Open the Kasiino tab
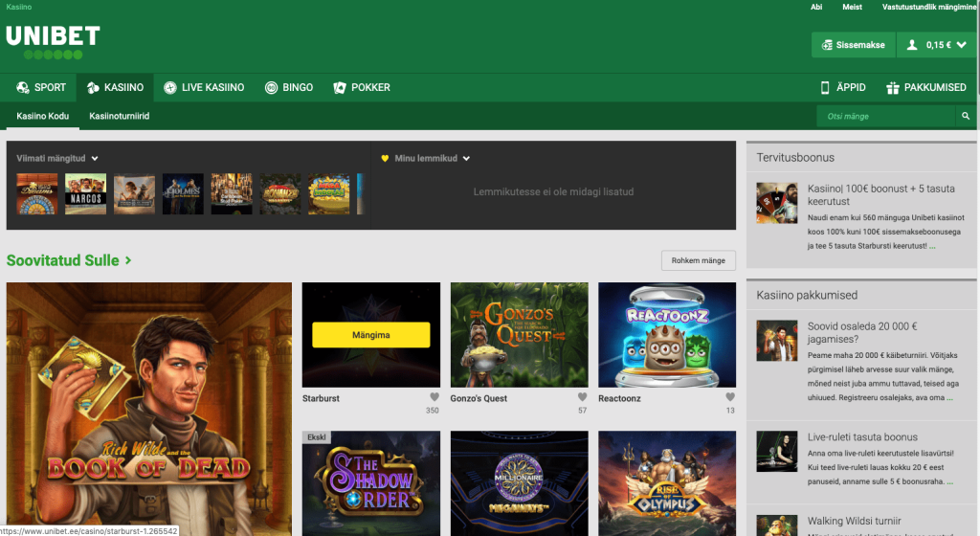Viewport: 980px width, 536px height. pos(115,87)
